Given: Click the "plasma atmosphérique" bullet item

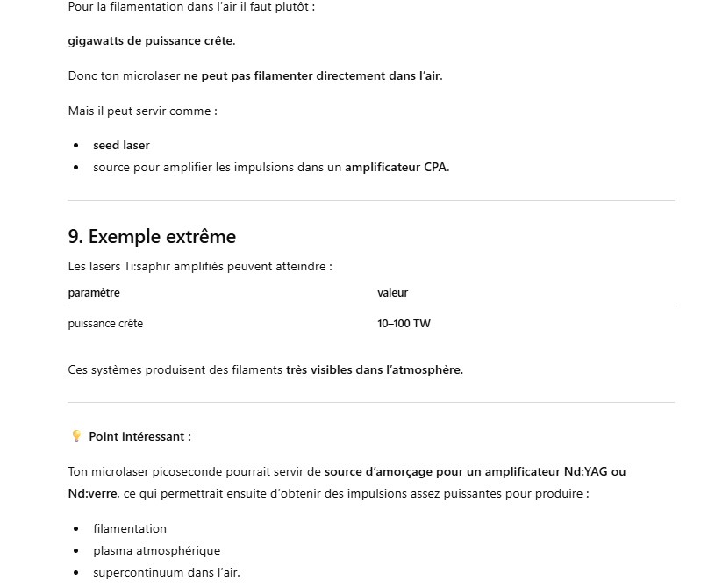Looking at the screenshot, I should pos(156,550).
